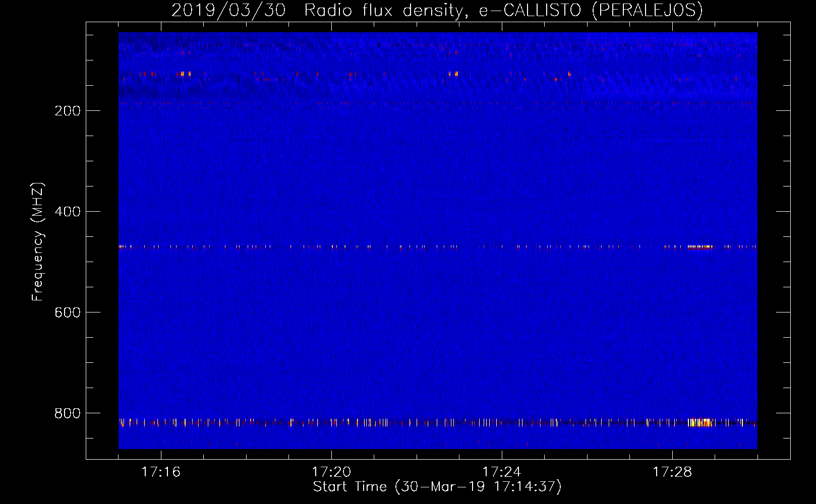
Task: Click the plot title mentioning e-CALLISTO (PERALEJOS)
Action: 437,10
